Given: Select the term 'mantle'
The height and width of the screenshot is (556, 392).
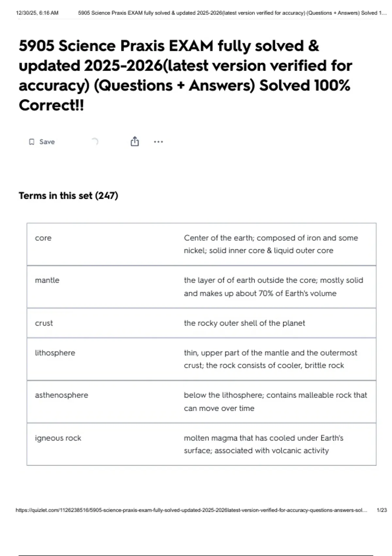Looking at the screenshot, I should [47, 280].
